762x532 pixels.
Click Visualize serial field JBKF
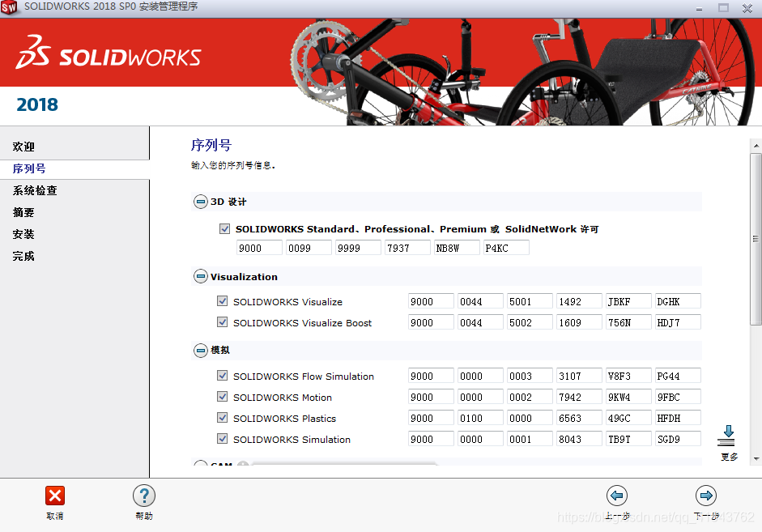coord(629,301)
